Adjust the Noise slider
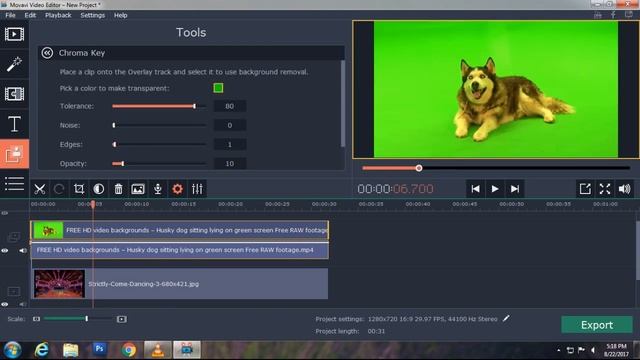 click(159, 125)
